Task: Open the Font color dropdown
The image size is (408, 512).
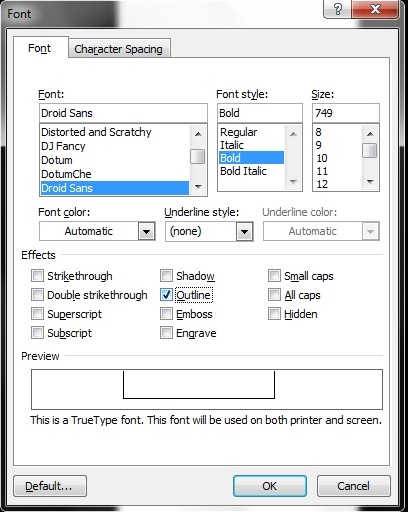Action: pyautogui.click(x=147, y=231)
